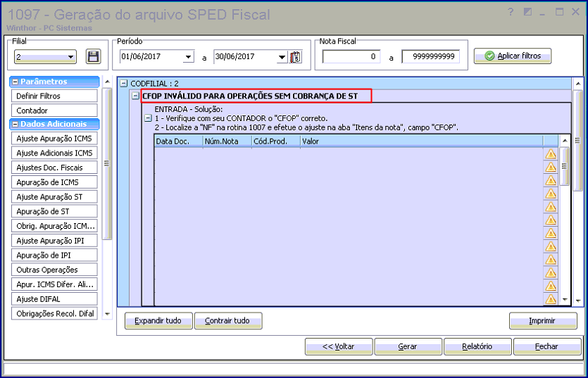Click the Cód.Prod. column header

coord(275,141)
